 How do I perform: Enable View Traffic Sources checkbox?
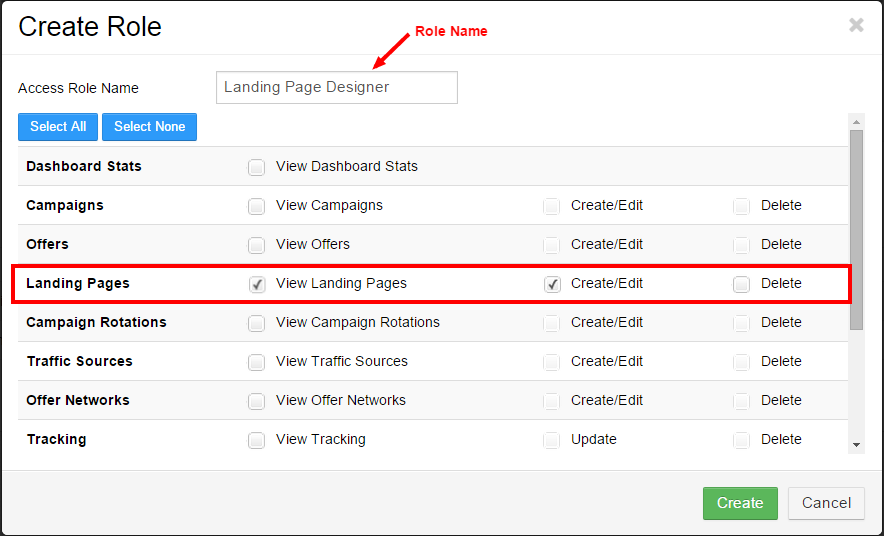(x=257, y=362)
